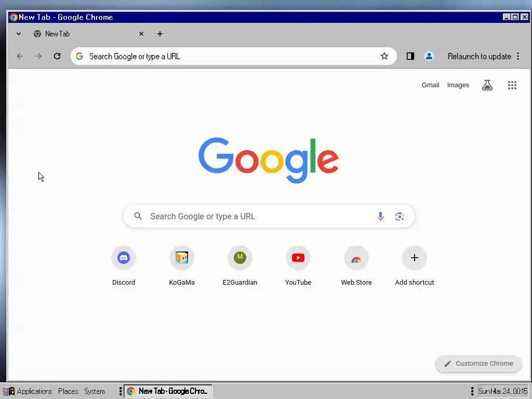The height and width of the screenshot is (399, 532).
Task: Click the Google logo
Action: pos(269,160)
